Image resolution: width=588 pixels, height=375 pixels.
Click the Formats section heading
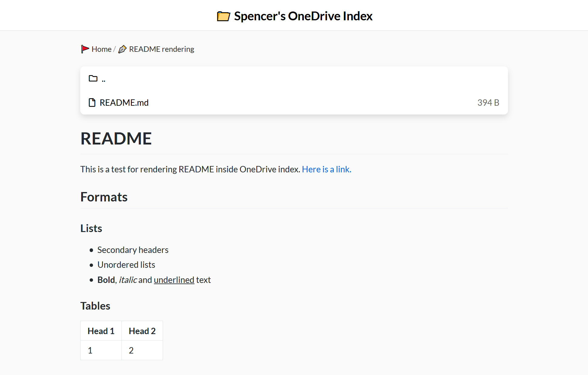pos(104,197)
